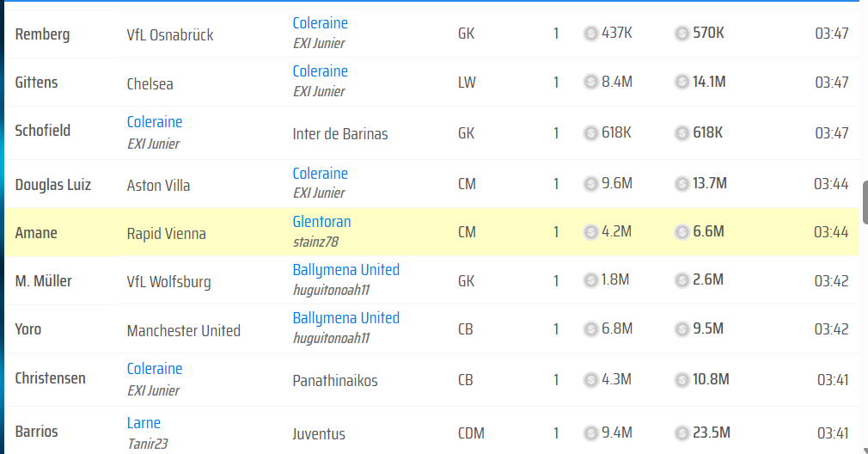Open the Glentoran club link
The image size is (868, 454).
pos(321,222)
